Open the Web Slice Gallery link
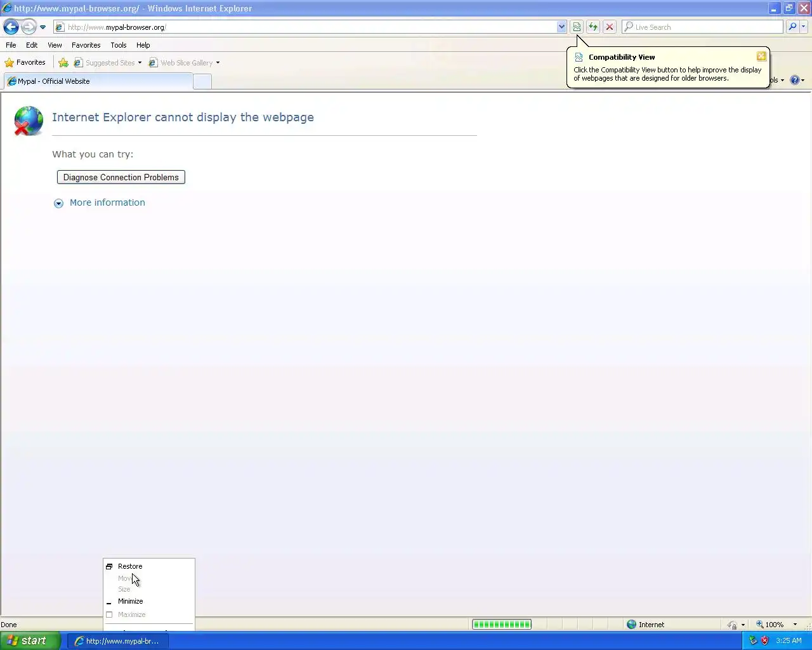This screenshot has width=812, height=650. click(181, 63)
